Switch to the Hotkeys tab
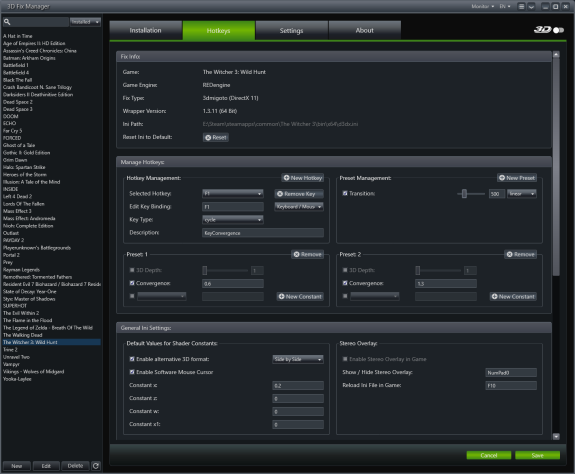Viewport: 575px width, 474px height. click(x=219, y=30)
